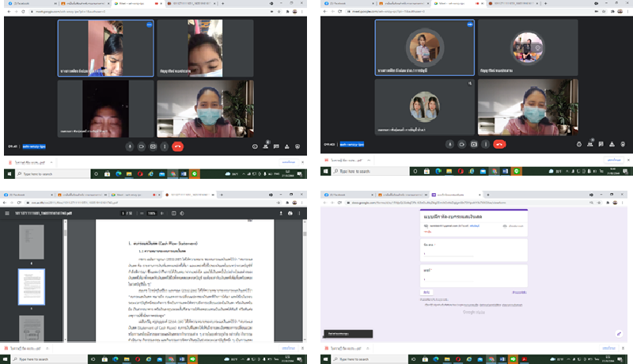Switch to the Facebook tab in live video window
The width and height of the screenshot is (633, 364).
point(16,4)
